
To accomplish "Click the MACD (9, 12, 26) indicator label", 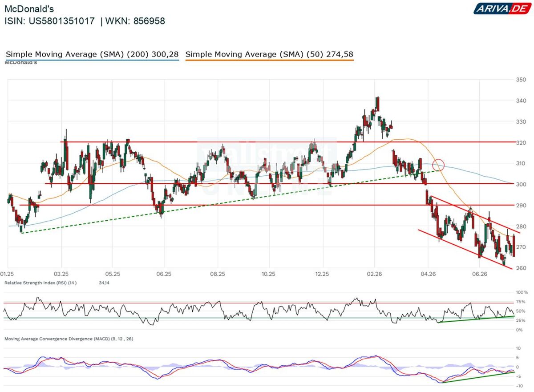I will [69, 339].
